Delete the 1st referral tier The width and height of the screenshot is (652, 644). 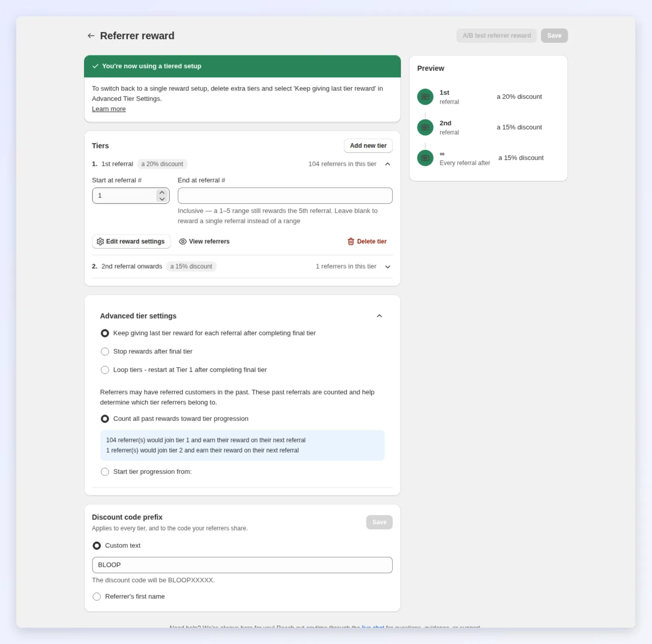pos(367,241)
